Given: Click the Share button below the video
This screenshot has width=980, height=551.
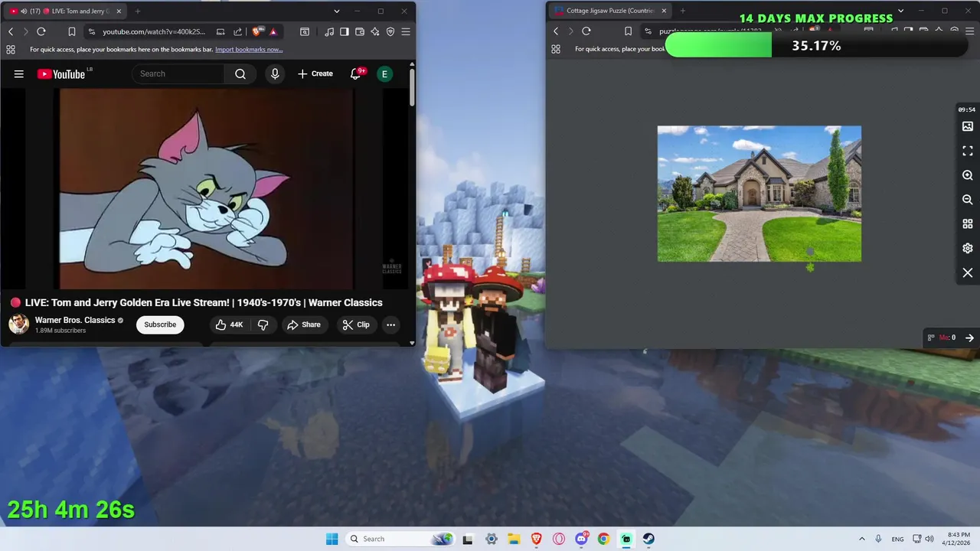Looking at the screenshot, I should (304, 324).
